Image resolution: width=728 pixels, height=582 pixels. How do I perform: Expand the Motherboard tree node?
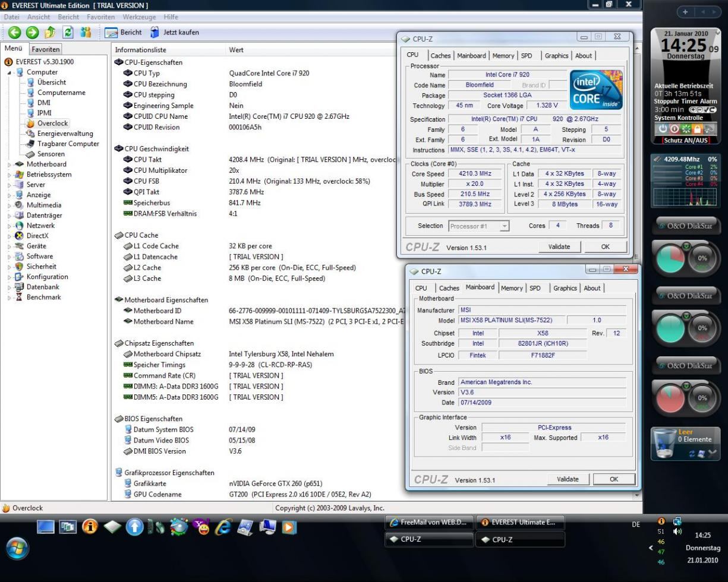10,165
